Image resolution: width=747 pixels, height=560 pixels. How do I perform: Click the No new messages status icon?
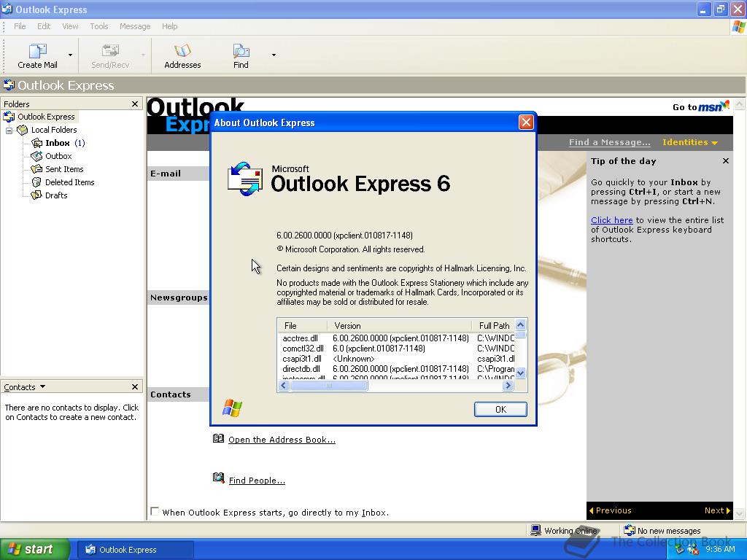pyautogui.click(x=630, y=530)
